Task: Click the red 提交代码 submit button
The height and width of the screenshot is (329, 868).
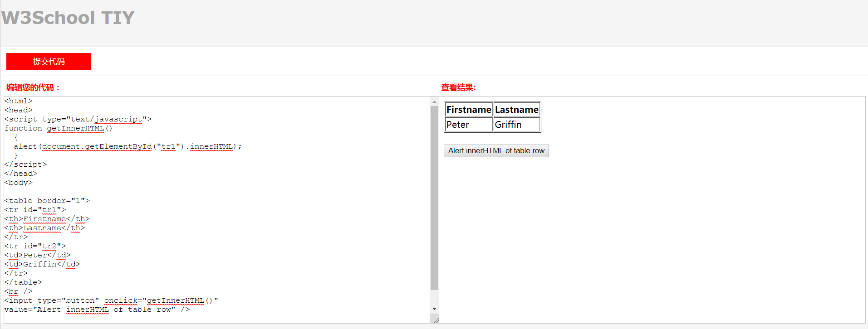Action: coord(49,61)
